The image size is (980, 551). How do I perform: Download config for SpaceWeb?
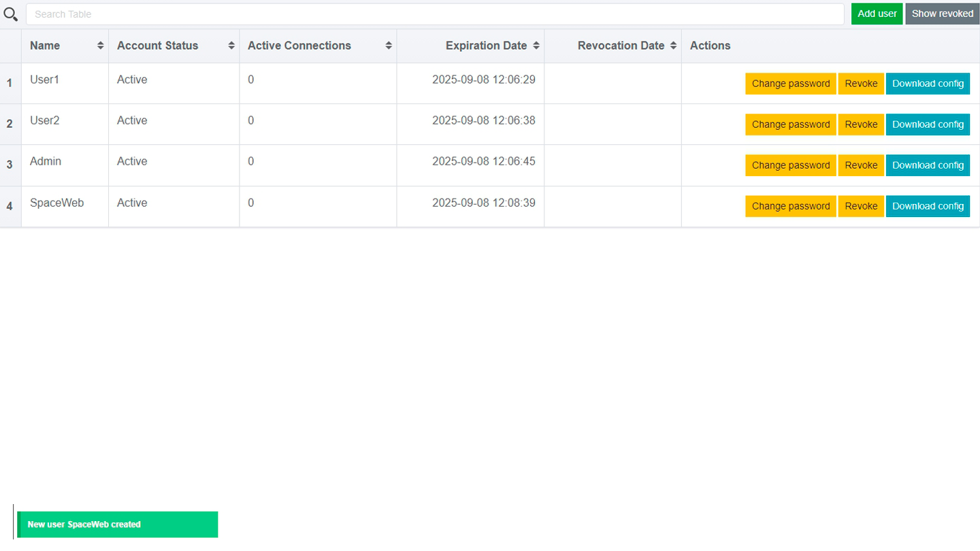pyautogui.click(x=928, y=206)
